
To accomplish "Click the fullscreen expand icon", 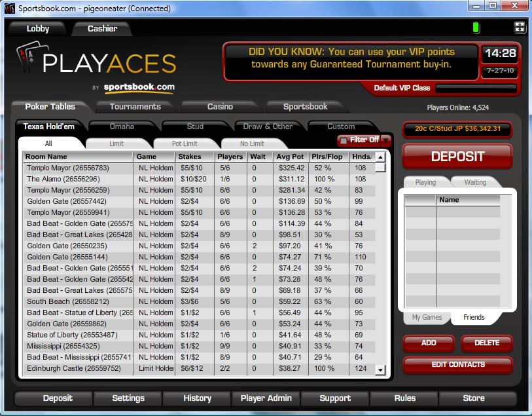I will pos(520,27).
